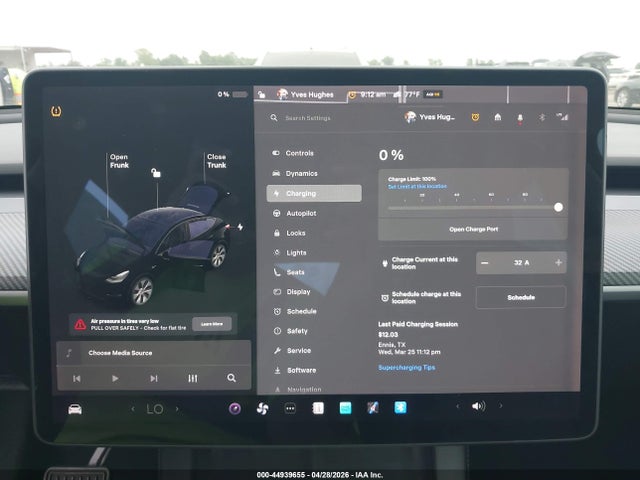Lower temperature with left chevron near LO
Image resolution: width=640 pixels, height=480 pixels.
(x=133, y=409)
